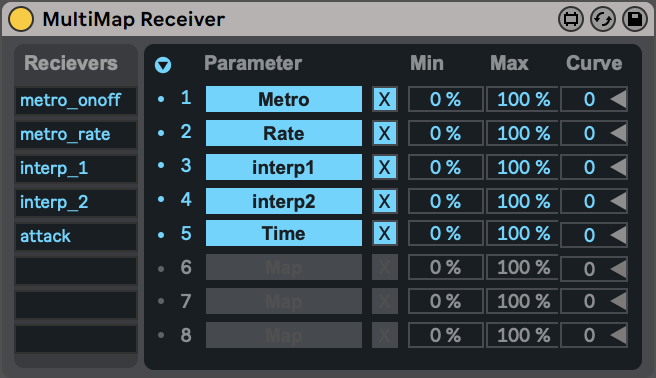The height and width of the screenshot is (378, 656).
Task: Select the Min percent box for Rate
Action: click(x=446, y=133)
